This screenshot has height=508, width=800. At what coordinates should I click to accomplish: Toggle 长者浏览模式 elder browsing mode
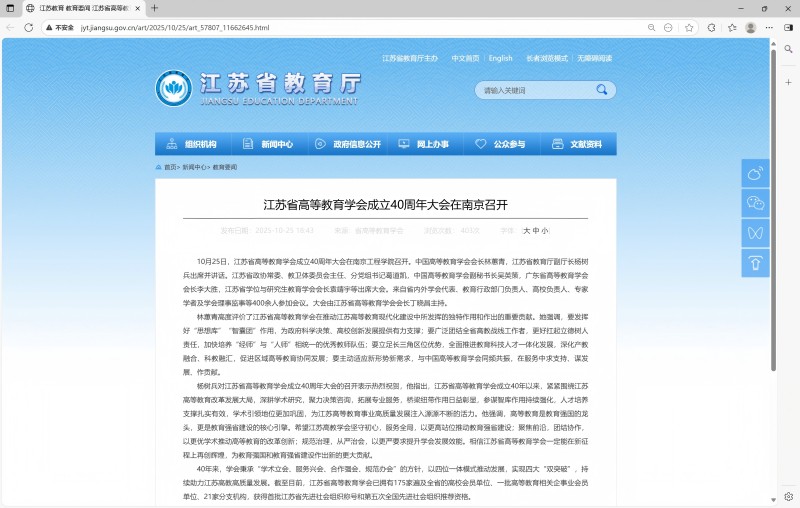click(x=547, y=58)
